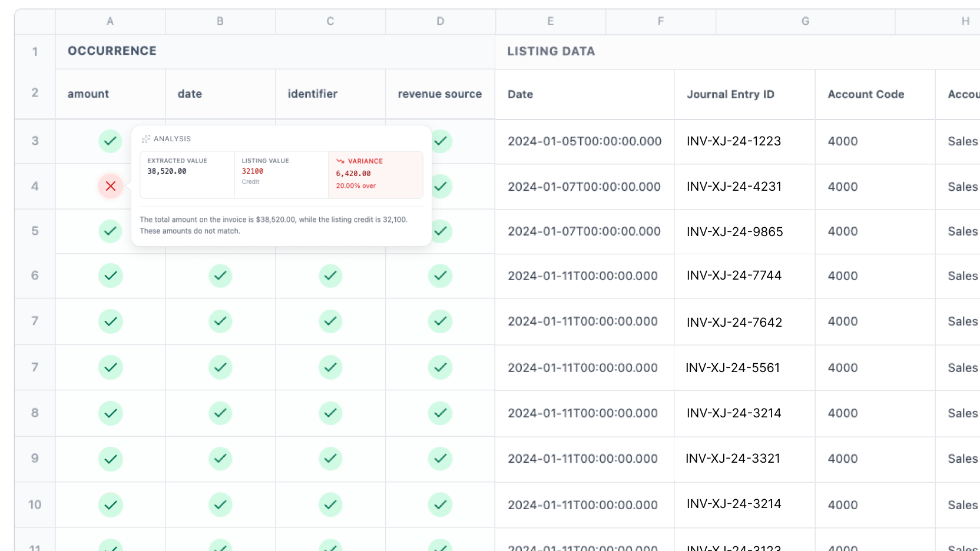
Task: Click the identifier check mark in row 8
Action: (x=330, y=413)
